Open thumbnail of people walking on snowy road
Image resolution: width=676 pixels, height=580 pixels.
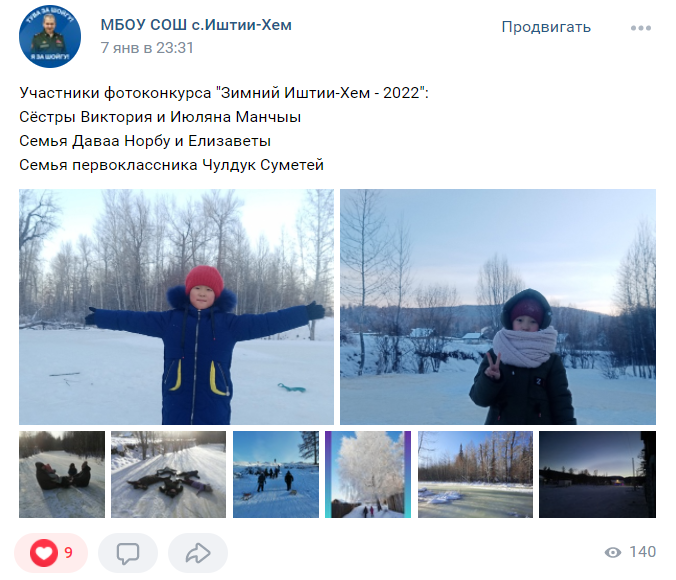(x=276, y=474)
